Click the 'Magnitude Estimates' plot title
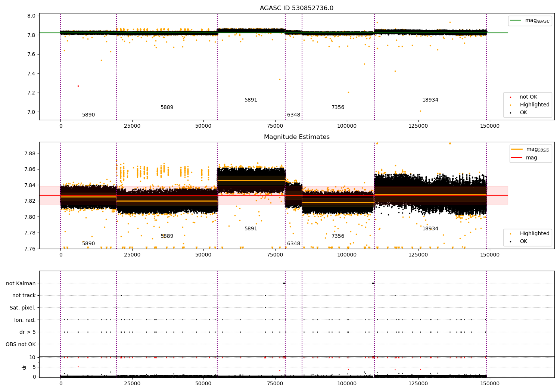Screen dimensions: 560x392 (296, 137)
